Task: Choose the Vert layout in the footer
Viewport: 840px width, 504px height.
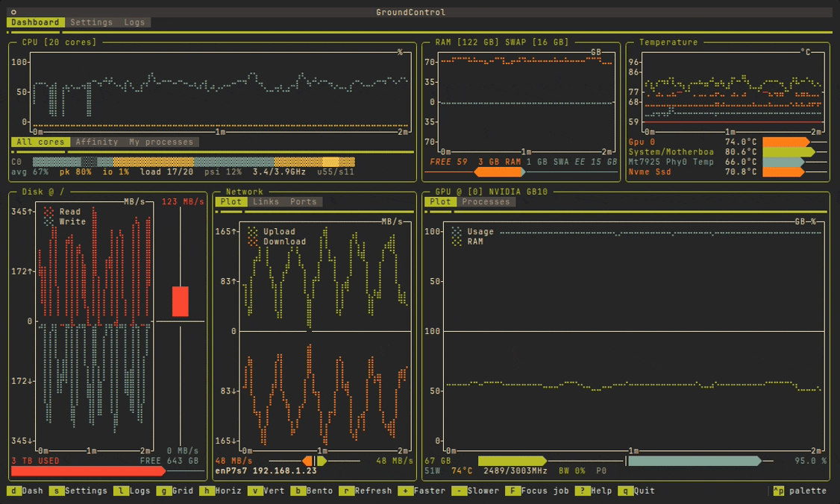Action: (266, 491)
